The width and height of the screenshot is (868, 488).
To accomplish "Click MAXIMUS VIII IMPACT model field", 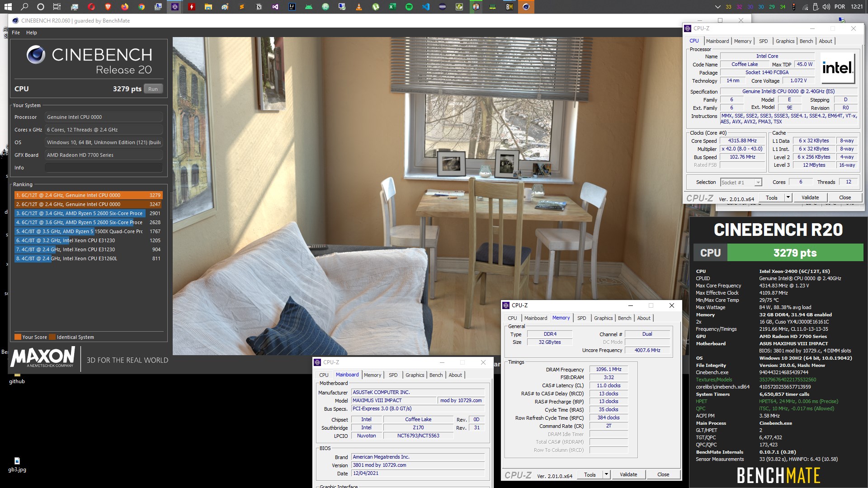I will click(394, 400).
